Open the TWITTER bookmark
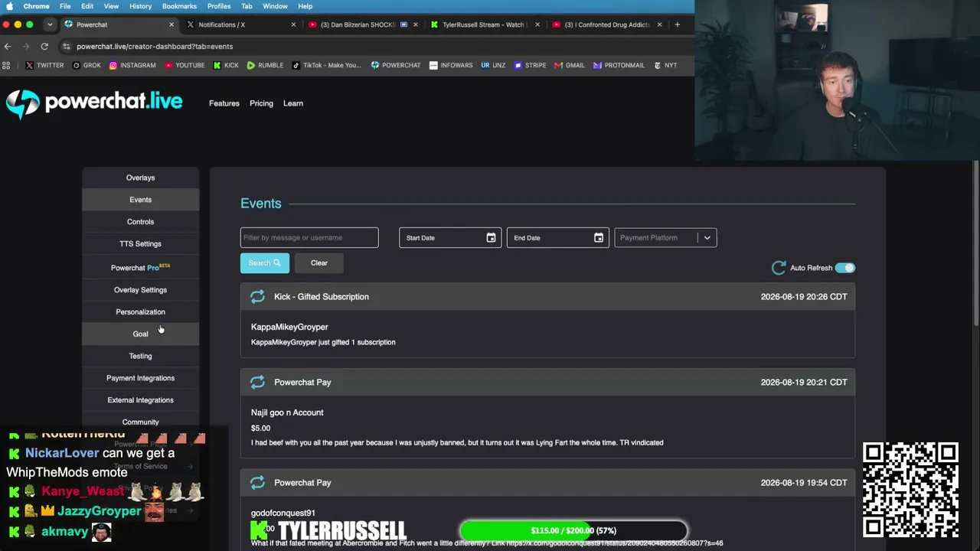Image resolution: width=980 pixels, height=551 pixels. (44, 65)
